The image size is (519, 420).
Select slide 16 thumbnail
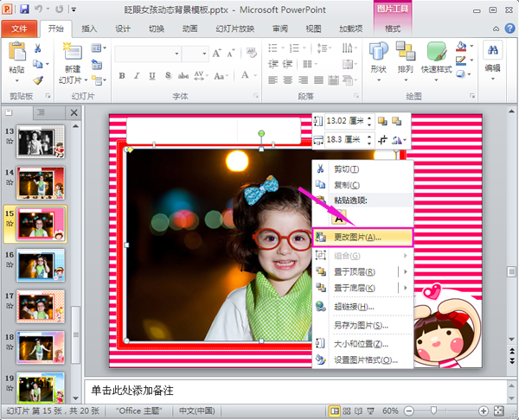(41, 265)
